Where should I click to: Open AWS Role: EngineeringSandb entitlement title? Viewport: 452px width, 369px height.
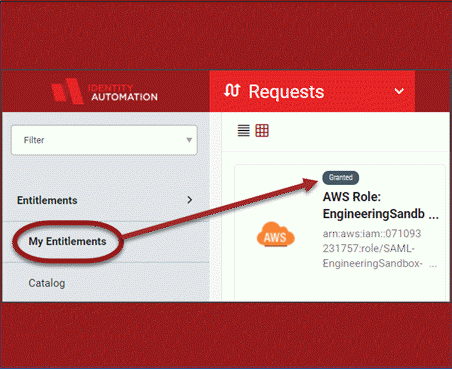pyautogui.click(x=381, y=205)
